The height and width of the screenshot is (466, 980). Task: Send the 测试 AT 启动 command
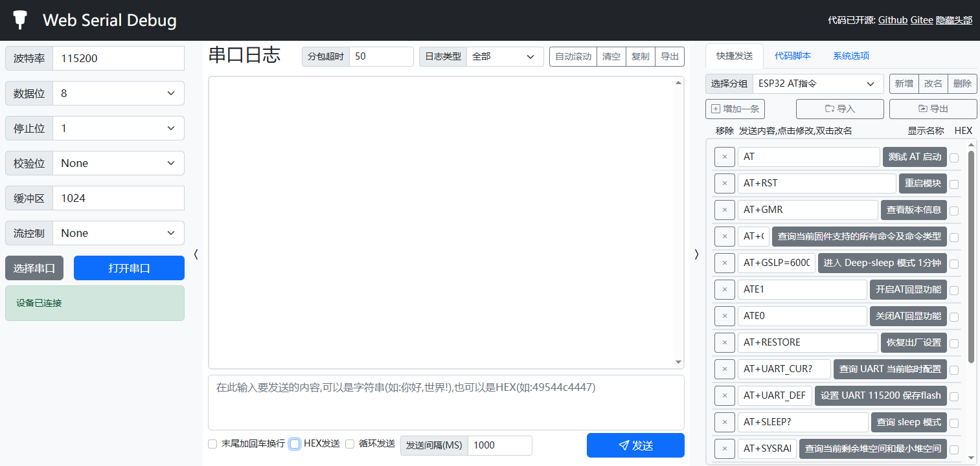coord(915,157)
